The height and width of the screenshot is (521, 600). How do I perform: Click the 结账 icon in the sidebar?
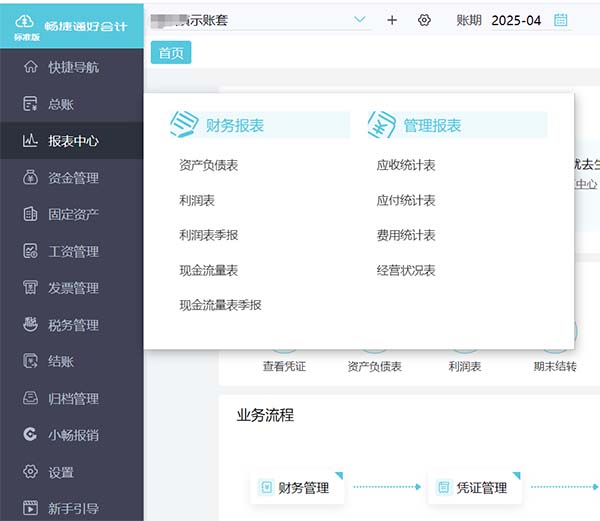[x=31, y=361]
